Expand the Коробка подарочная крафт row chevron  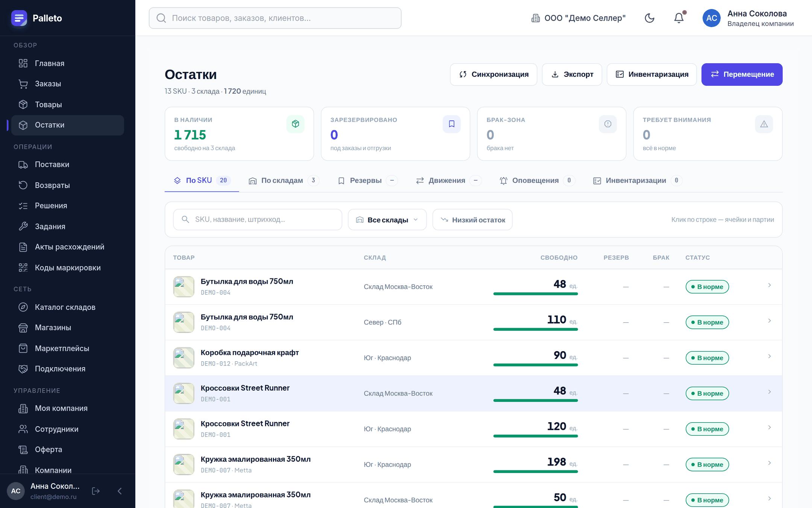point(770,356)
